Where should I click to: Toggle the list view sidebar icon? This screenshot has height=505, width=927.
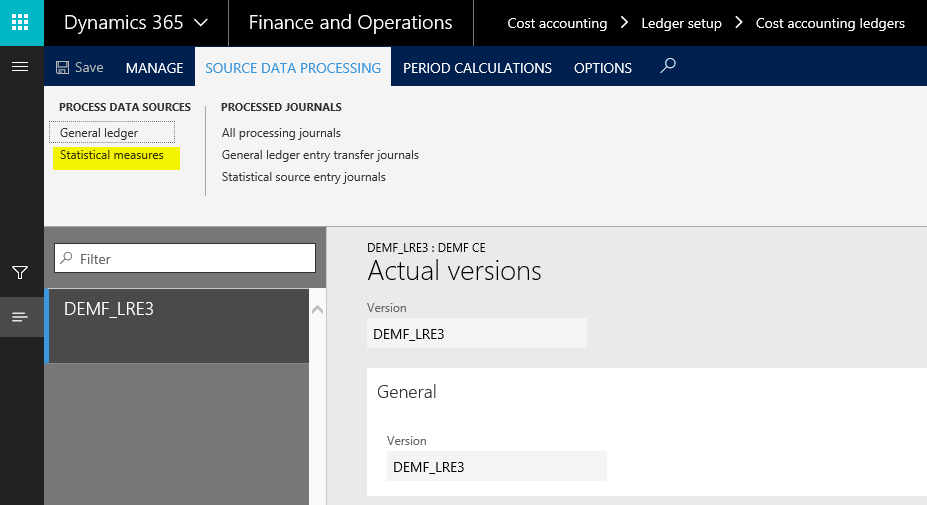point(20,317)
